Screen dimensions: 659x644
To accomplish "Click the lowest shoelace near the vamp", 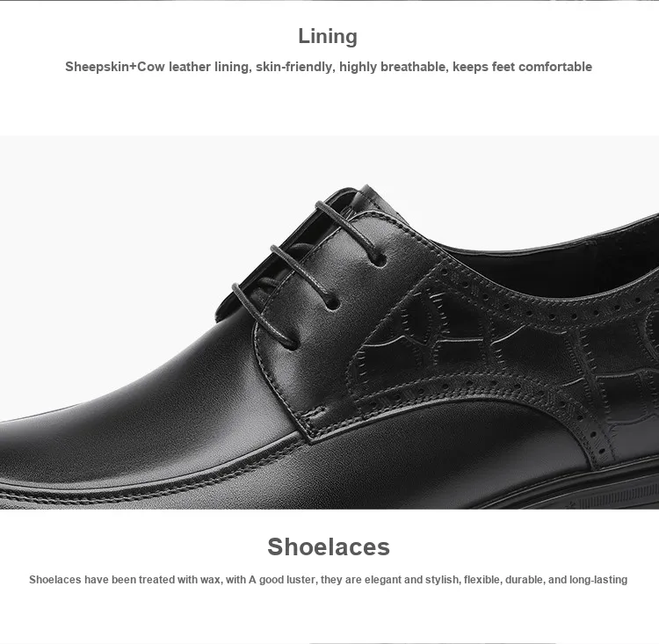I will (264, 313).
